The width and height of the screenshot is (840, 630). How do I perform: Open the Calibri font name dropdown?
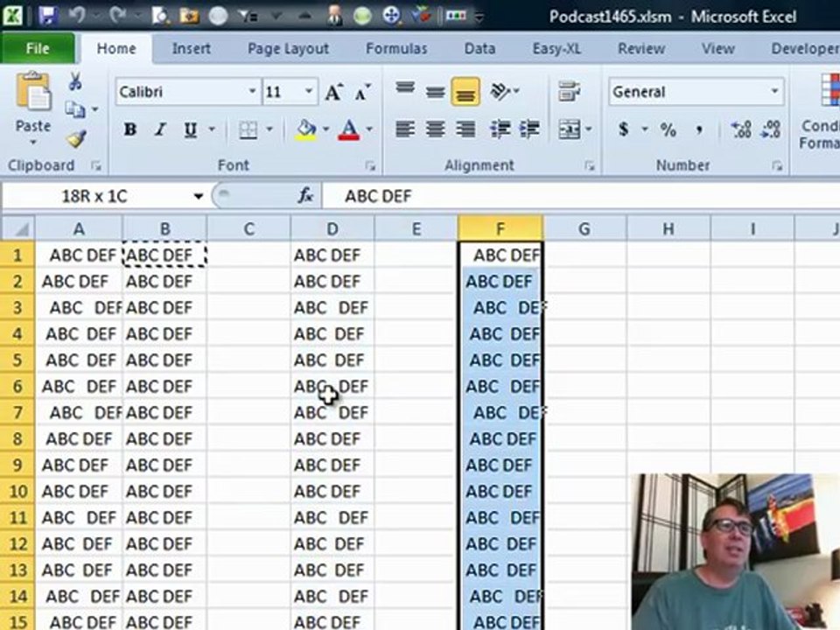pos(252,92)
